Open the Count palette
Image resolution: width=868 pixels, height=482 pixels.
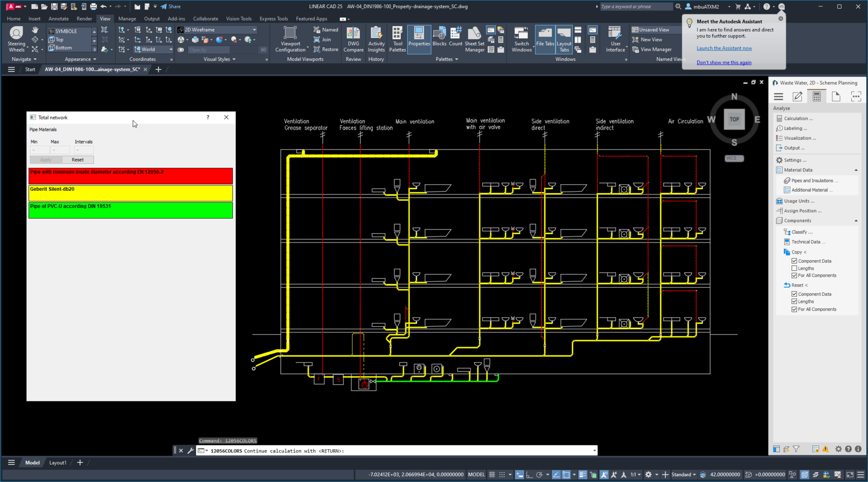tap(455, 38)
